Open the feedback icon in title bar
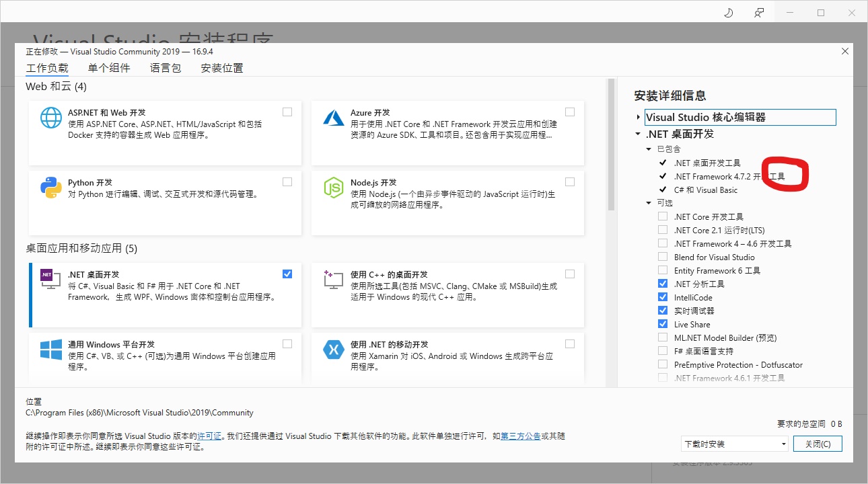868x484 pixels. coord(759,12)
